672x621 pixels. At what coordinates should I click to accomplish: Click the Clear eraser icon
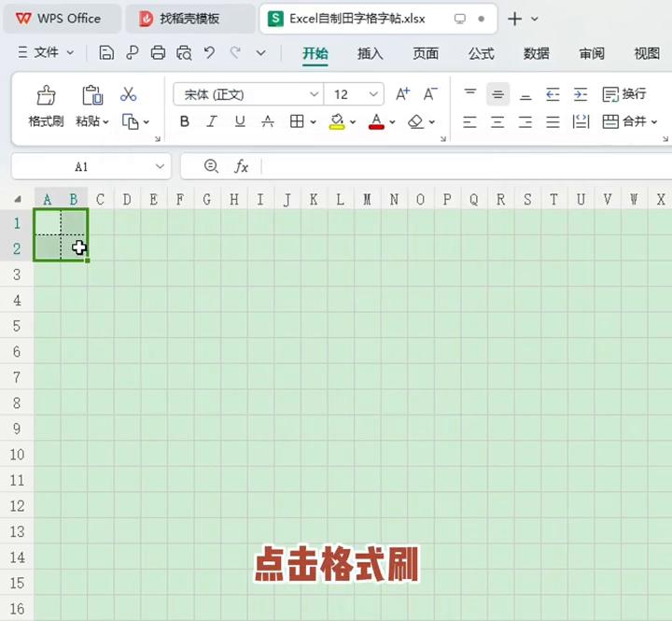click(415, 121)
